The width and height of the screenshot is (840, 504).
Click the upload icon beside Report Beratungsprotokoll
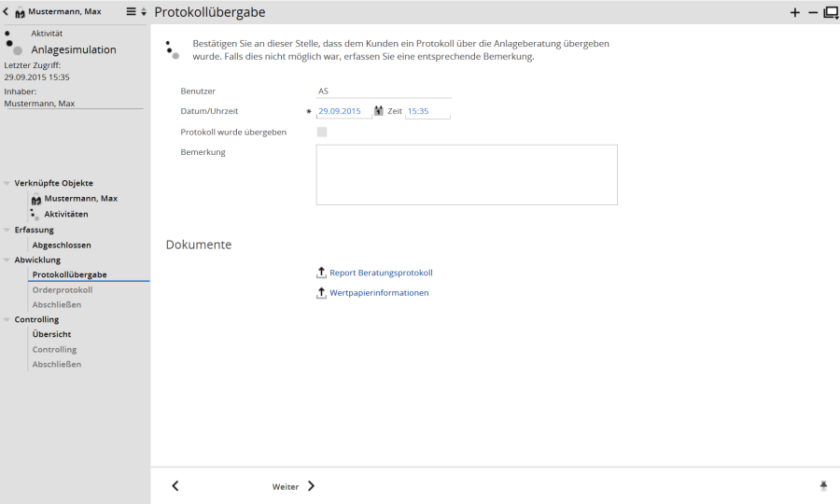[322, 273]
